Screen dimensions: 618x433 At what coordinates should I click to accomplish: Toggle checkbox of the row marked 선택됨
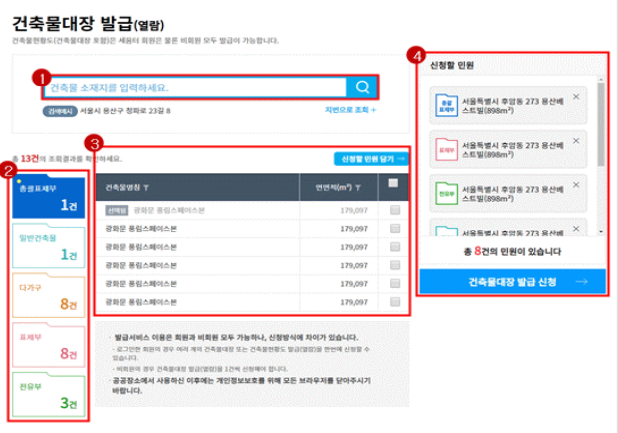pyautogui.click(x=395, y=210)
